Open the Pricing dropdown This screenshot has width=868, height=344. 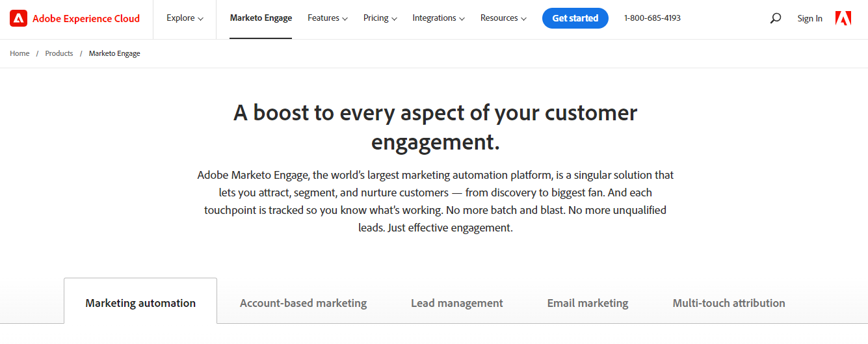click(x=380, y=18)
